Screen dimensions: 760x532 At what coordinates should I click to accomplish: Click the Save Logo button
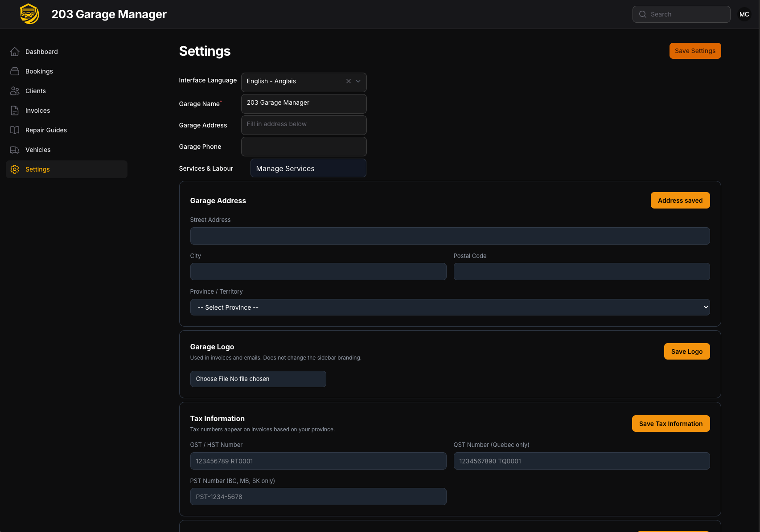687,352
